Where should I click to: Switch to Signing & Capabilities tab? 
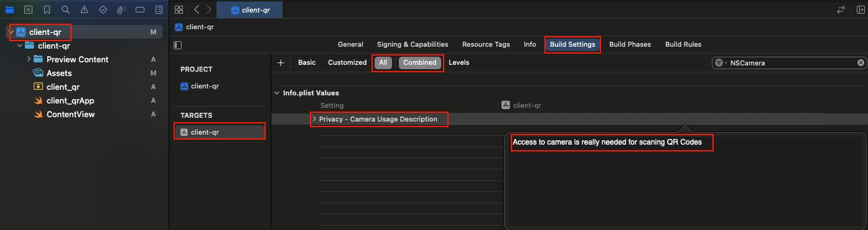[413, 44]
